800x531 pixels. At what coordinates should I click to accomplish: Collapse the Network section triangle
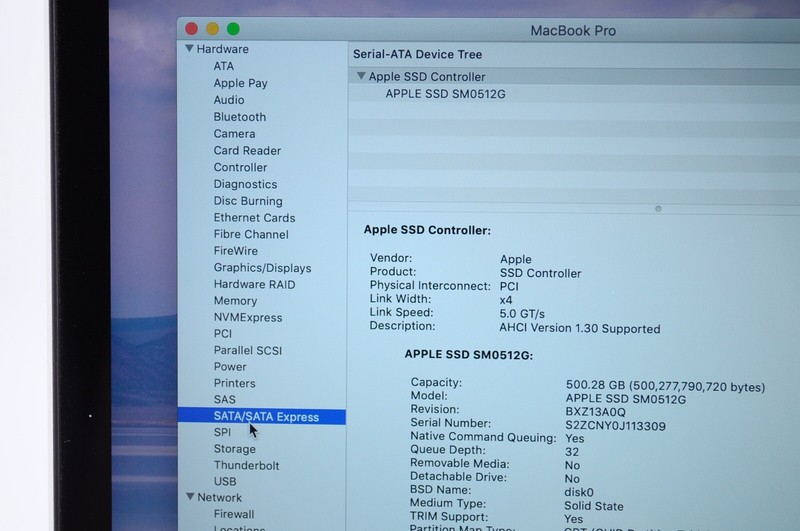point(190,496)
